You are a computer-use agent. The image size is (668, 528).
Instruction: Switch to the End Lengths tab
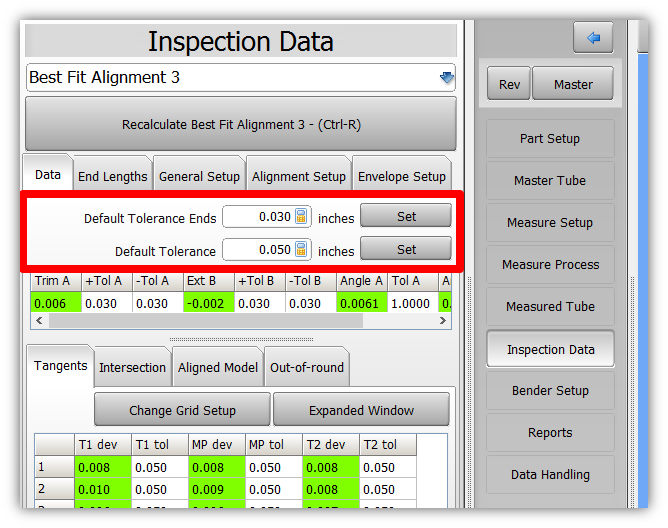click(x=112, y=176)
